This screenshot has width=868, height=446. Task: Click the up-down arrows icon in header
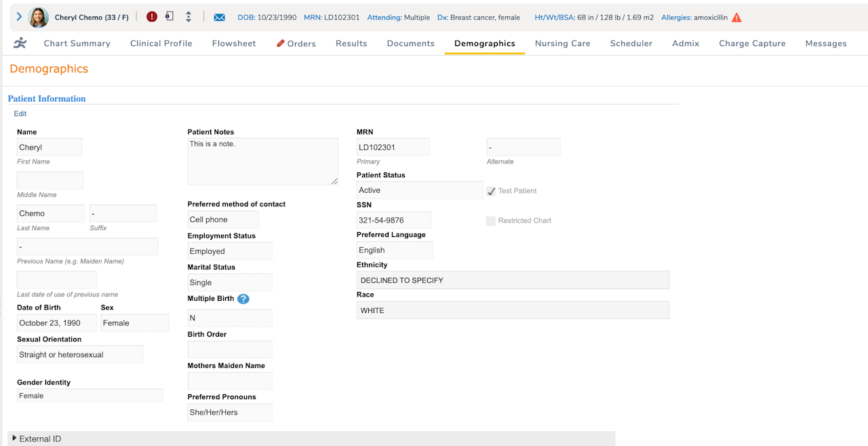(x=189, y=17)
